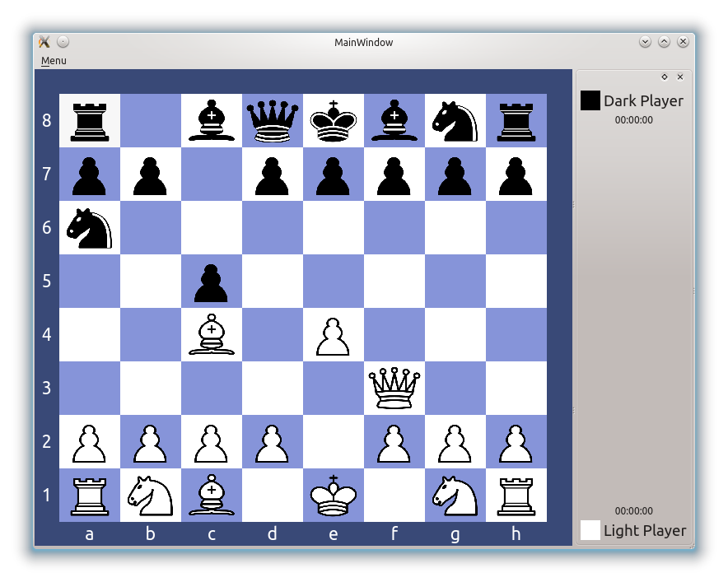Select the black bishop on c8
This screenshot has width=728, height=582.
click(x=212, y=121)
